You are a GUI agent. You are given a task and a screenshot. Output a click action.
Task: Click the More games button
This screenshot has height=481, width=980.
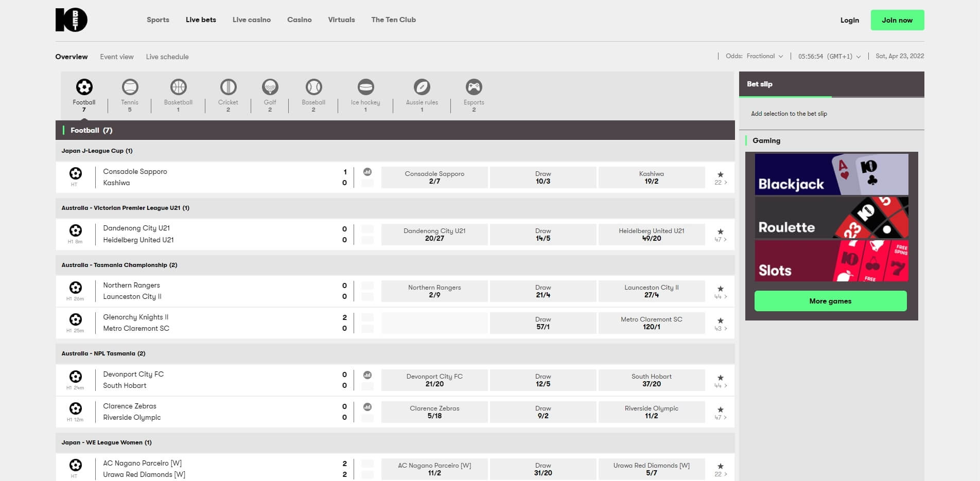tap(830, 300)
